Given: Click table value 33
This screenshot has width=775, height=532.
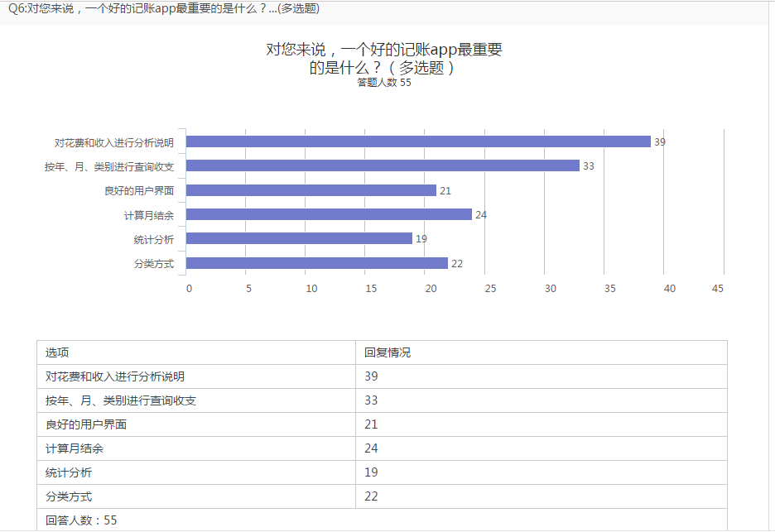Looking at the screenshot, I should [371, 400].
